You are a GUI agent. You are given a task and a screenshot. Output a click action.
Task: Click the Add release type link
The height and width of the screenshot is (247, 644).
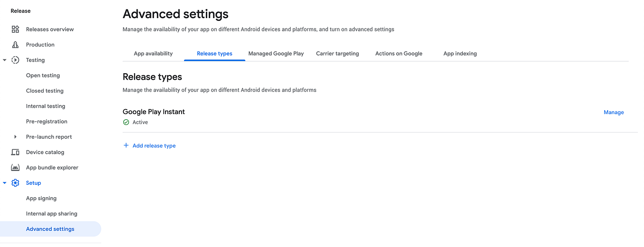(154, 146)
